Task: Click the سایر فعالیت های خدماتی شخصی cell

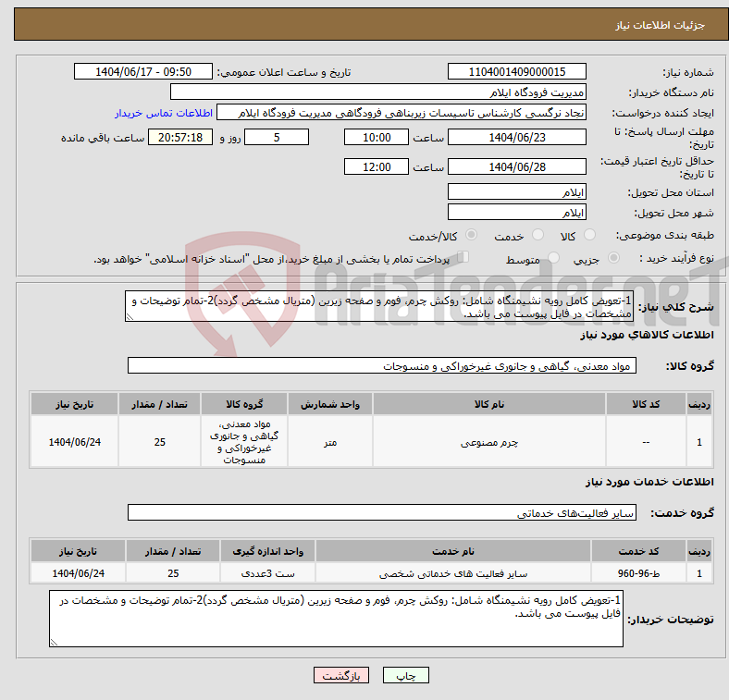Action: [x=453, y=573]
